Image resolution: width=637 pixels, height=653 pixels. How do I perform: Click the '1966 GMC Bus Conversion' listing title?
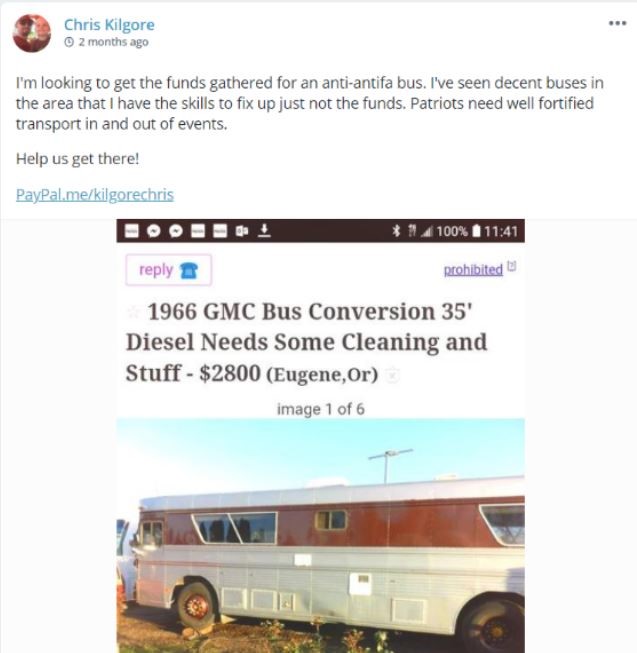tap(306, 342)
